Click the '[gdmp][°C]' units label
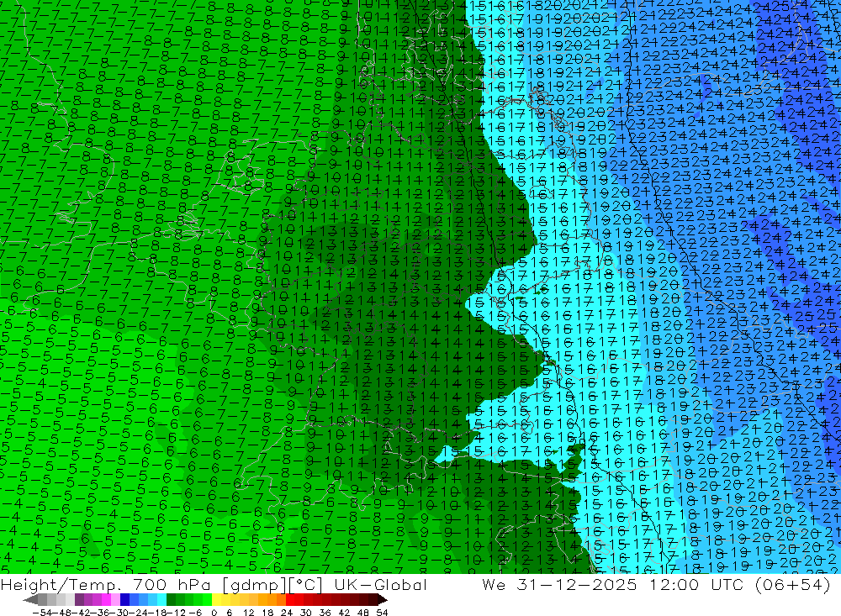The height and width of the screenshot is (616, 841). tap(273, 584)
